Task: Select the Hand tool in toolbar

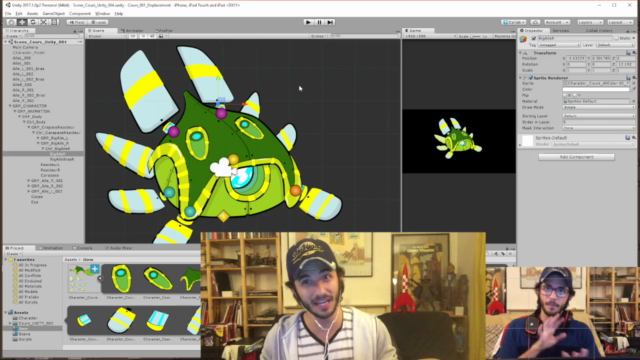Action: pos(11,22)
